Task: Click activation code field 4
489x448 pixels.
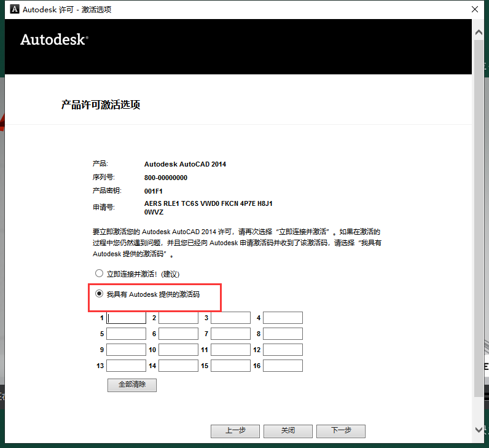Action: (283, 318)
